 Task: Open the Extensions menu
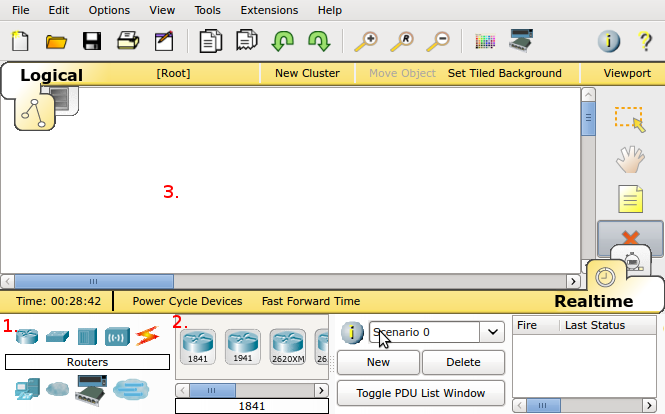(x=268, y=10)
